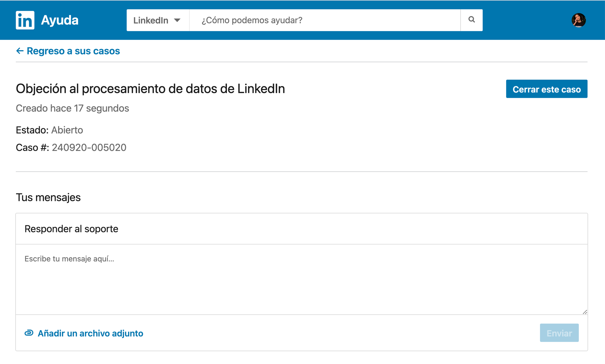Click the Abierto status value
Image resolution: width=605 pixels, height=364 pixels.
67,130
